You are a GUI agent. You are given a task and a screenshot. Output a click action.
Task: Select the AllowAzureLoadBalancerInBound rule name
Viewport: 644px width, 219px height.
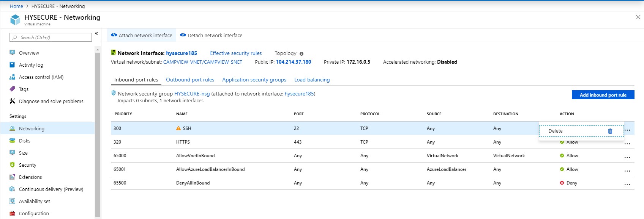[210, 169]
